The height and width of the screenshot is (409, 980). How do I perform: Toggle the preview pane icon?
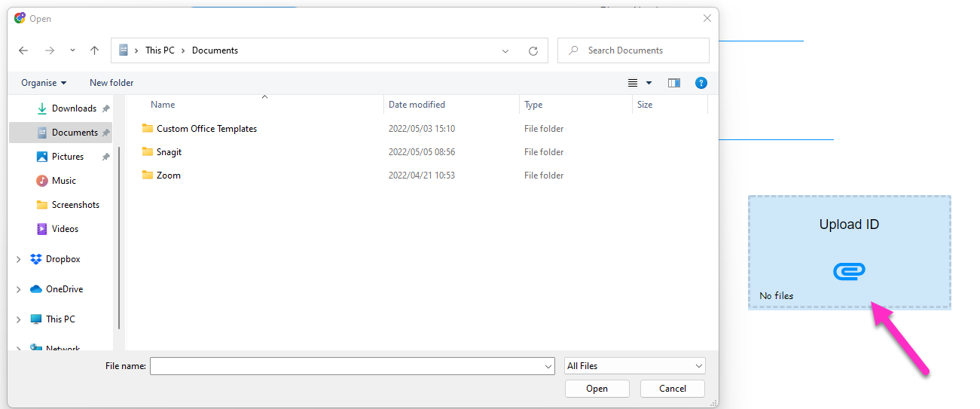pos(674,83)
